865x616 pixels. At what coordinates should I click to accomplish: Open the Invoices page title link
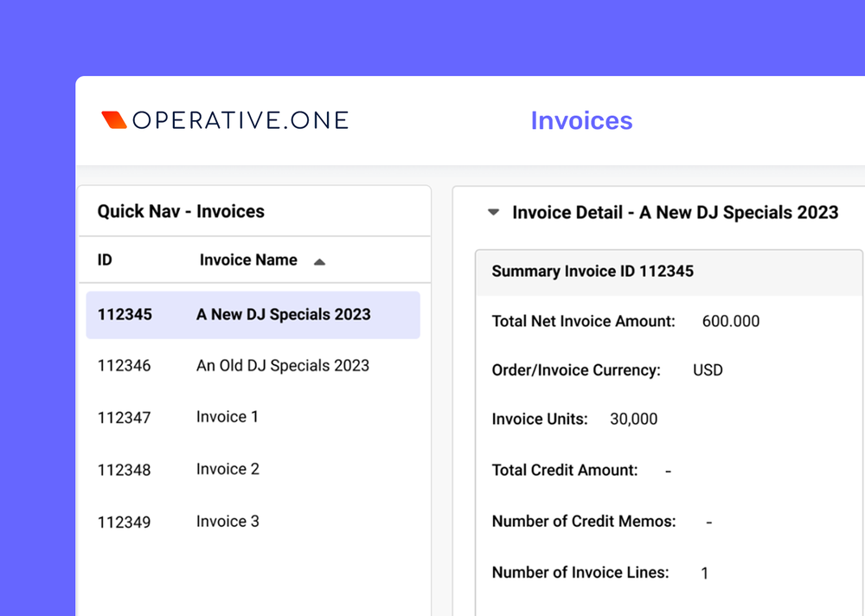pyautogui.click(x=581, y=121)
